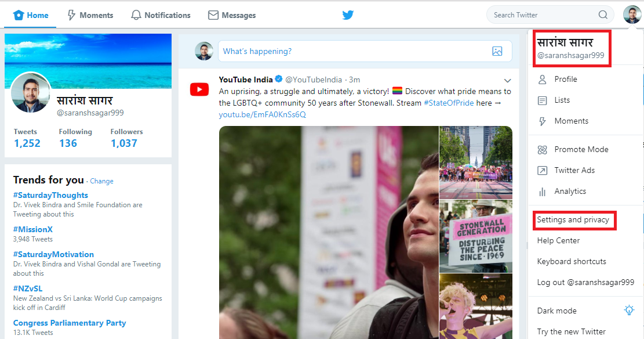Open the #SaturdayThoughts trend
Image resolution: width=644 pixels, height=339 pixels.
coord(50,195)
